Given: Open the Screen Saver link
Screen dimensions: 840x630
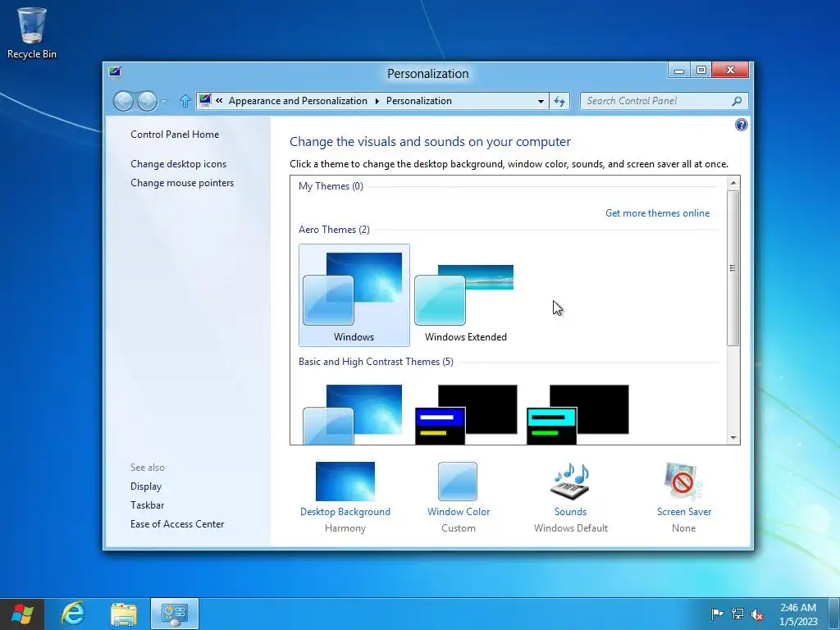Looking at the screenshot, I should tap(684, 512).
